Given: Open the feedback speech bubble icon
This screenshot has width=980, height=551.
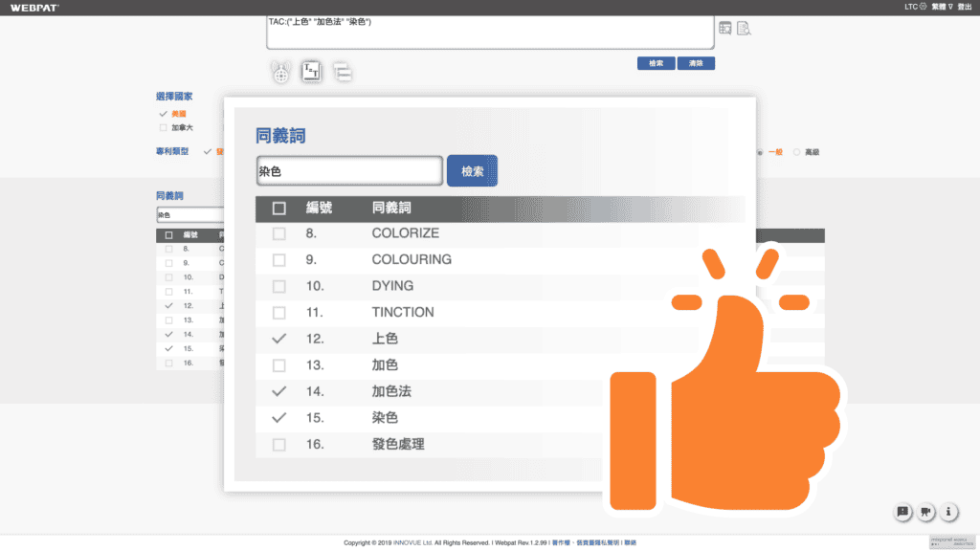Looking at the screenshot, I should click(902, 512).
